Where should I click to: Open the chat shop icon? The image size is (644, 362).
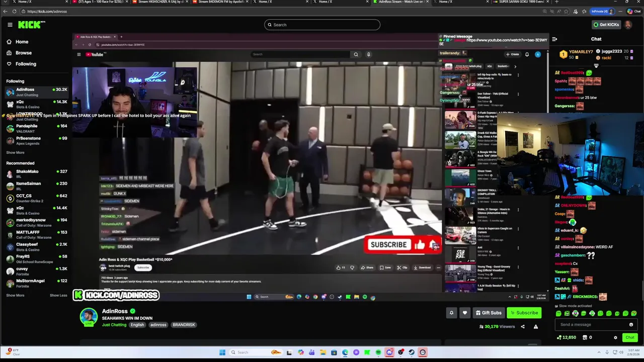[585, 338]
